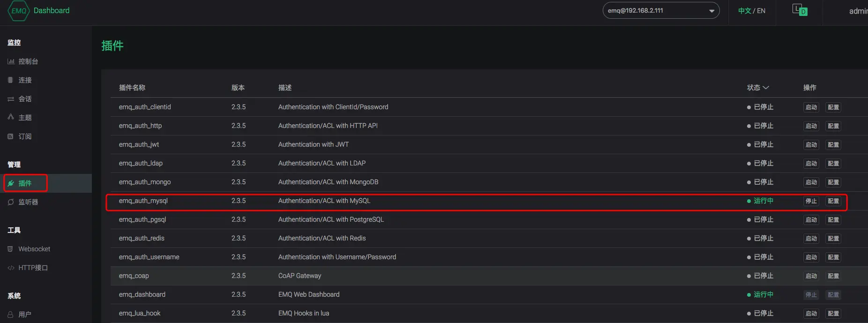Click the 会话 sessions icon in sidebar
The image size is (868, 323).
[11, 99]
